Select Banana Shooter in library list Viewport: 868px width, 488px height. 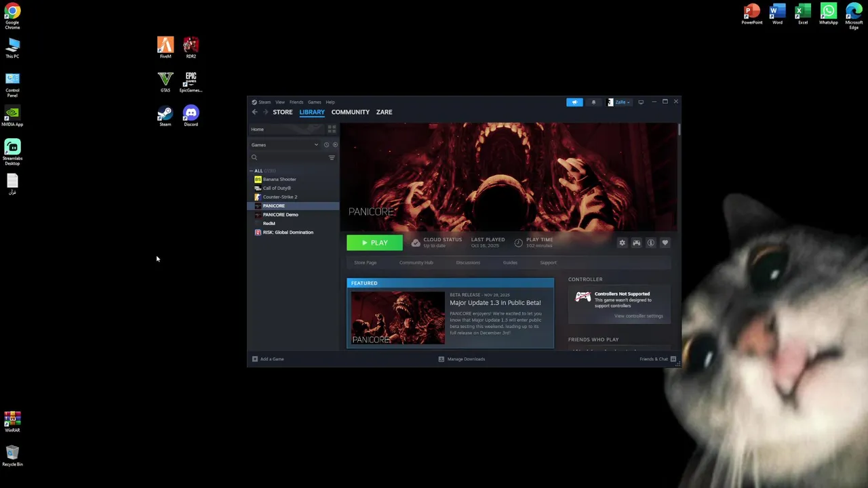pos(293,179)
